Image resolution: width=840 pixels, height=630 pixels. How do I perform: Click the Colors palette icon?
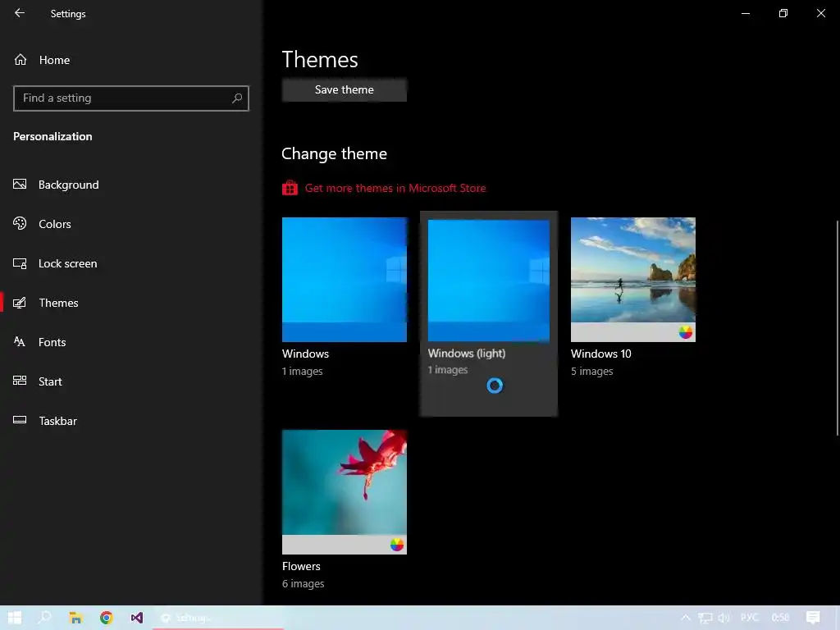(x=20, y=223)
